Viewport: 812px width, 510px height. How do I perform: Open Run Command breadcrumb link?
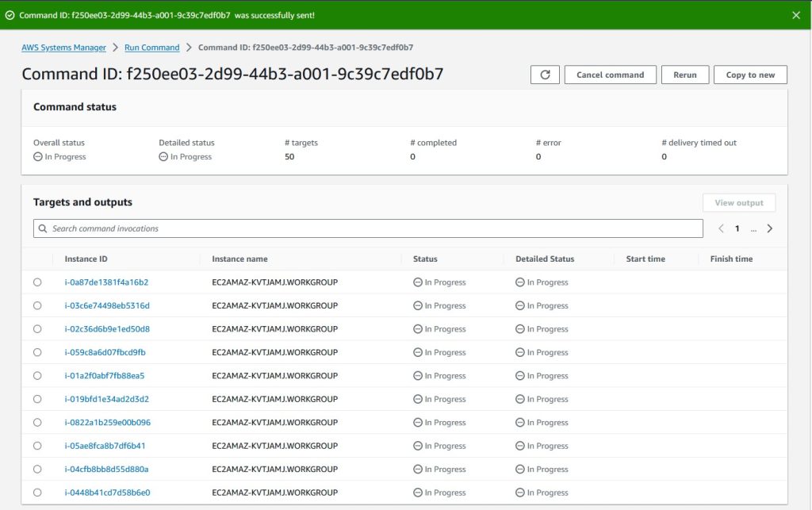(151, 47)
